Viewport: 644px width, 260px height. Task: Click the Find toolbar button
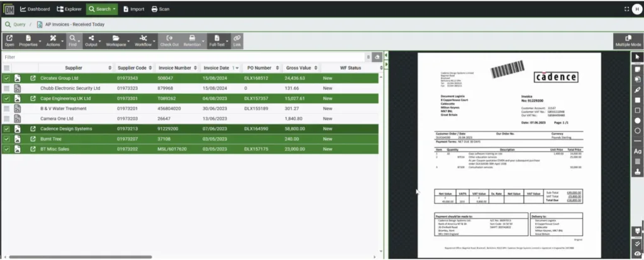72,41
